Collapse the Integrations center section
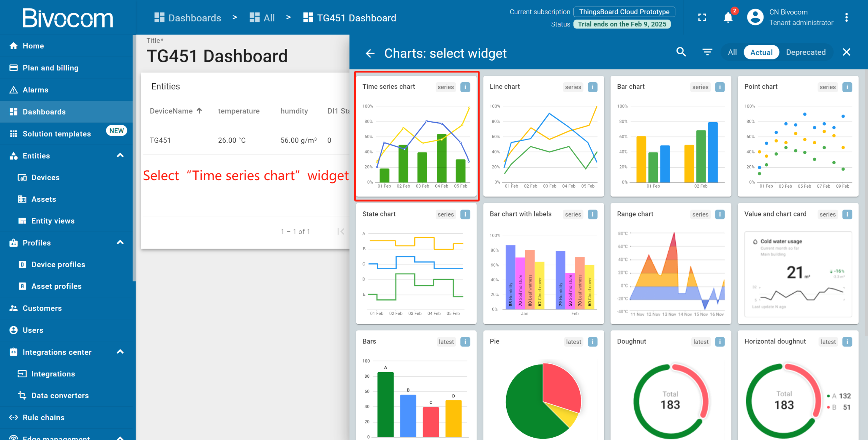 pyautogui.click(x=120, y=352)
